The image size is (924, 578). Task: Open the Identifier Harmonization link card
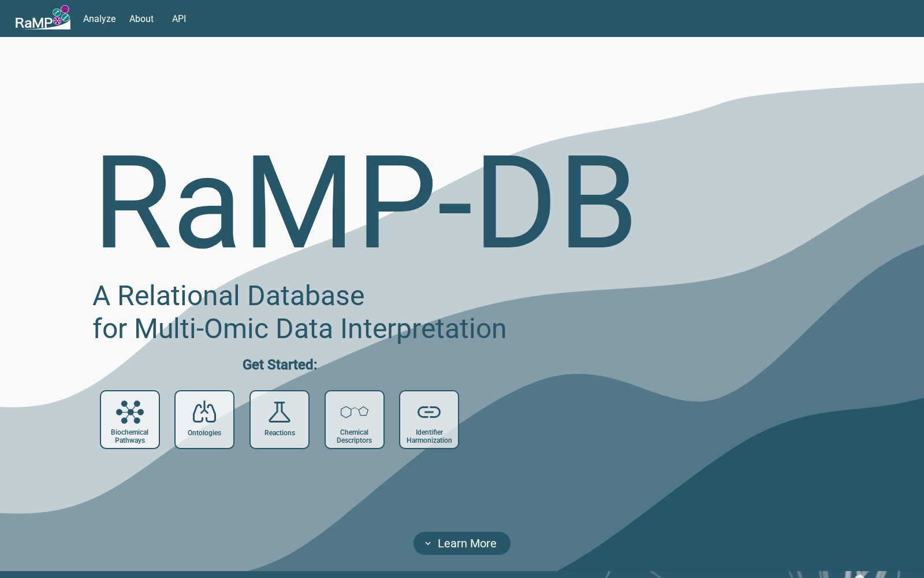(x=429, y=420)
